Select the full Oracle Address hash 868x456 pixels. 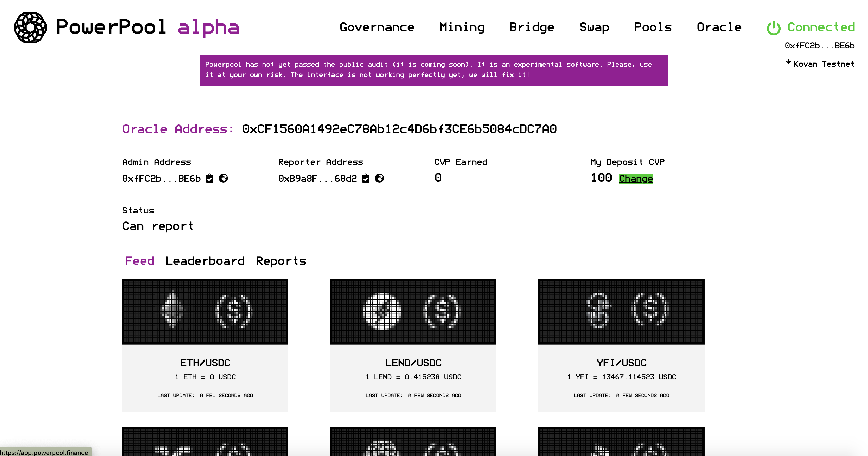399,129
